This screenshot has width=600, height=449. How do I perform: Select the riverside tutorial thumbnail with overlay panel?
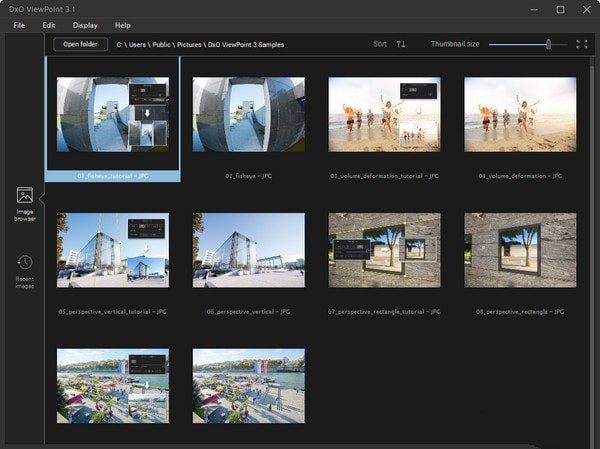tap(113, 386)
